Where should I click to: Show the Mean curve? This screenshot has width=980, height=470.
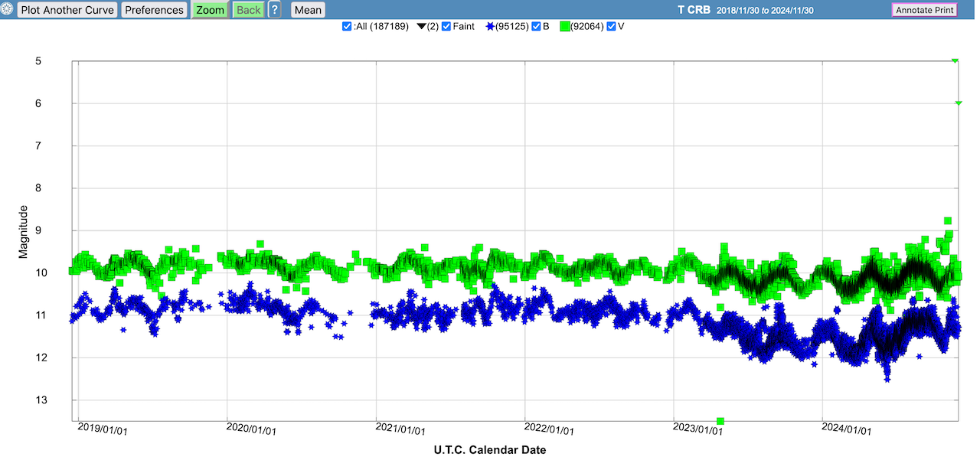click(308, 10)
